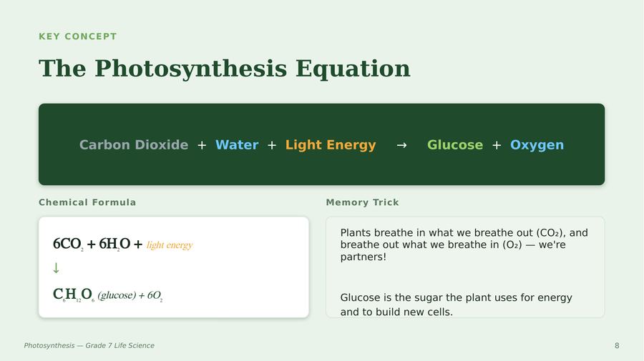
Task: Select the Chemical Formula heading
Action: point(87,202)
